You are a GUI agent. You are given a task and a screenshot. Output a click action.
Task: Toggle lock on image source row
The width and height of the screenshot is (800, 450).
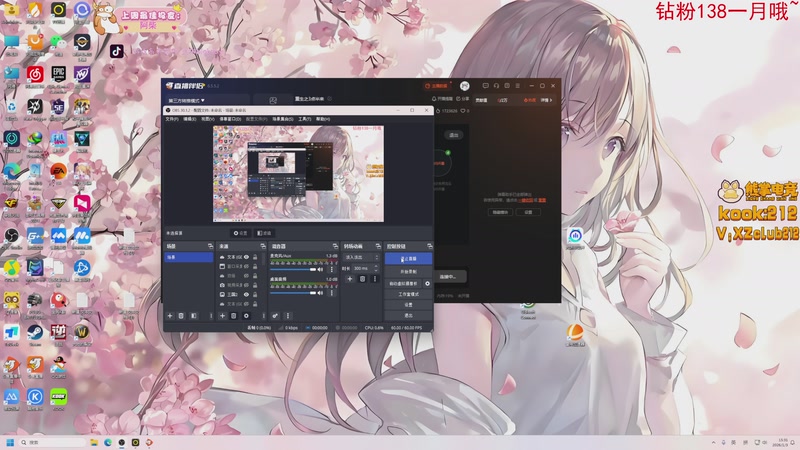(255, 294)
